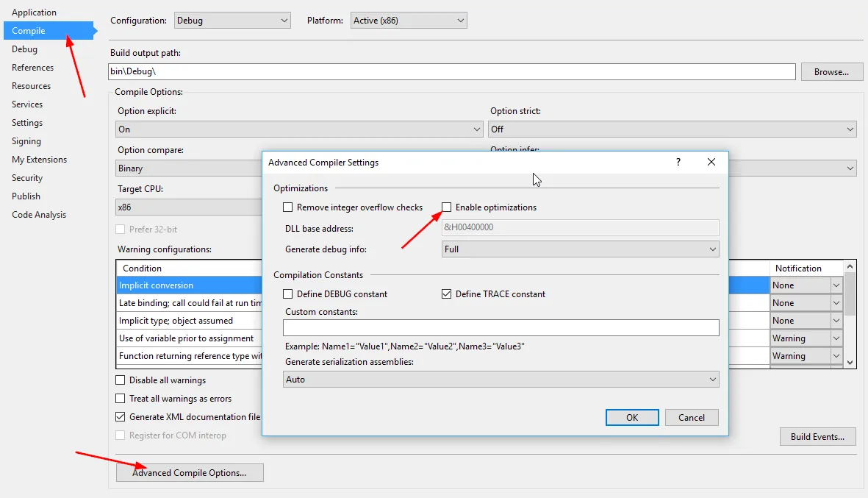Toggle Define DEBUG constant
Viewport: 868px width, 498px height.
pos(288,294)
